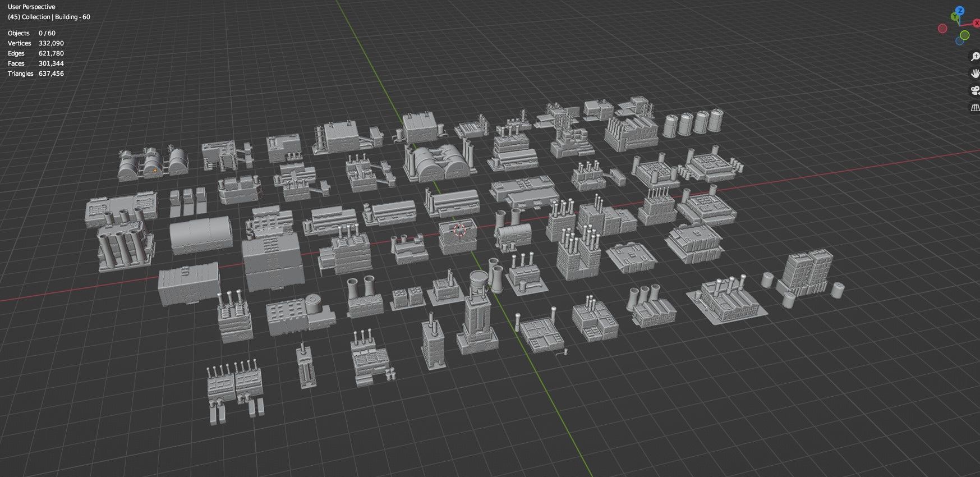Viewport: 980px width, 477px height.
Task: Select the model with four upright cylinder tanks
Action: coord(693,123)
